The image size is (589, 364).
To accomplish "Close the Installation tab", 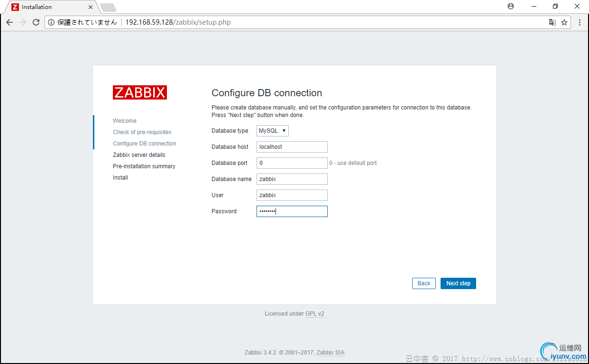I will pyautogui.click(x=91, y=7).
